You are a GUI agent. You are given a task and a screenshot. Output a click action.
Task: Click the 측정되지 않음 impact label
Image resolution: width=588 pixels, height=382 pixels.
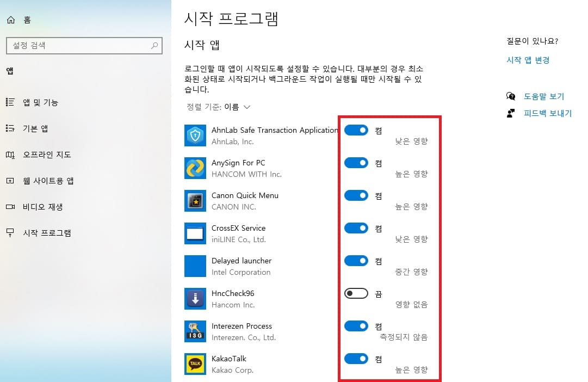(404, 337)
